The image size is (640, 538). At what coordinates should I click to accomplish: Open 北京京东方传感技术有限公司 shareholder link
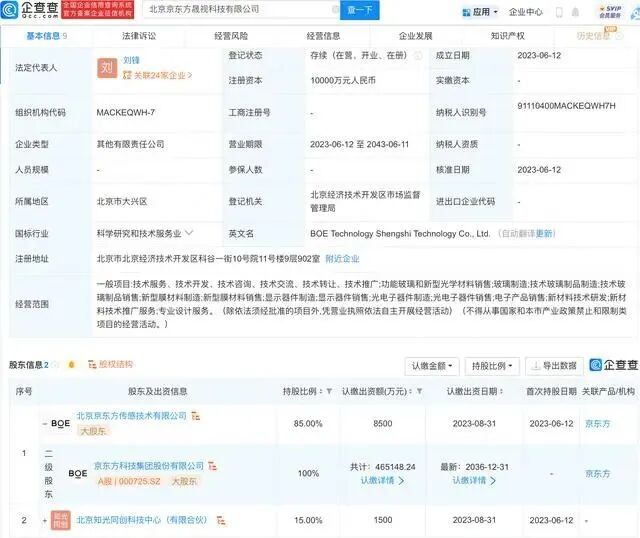tap(131, 416)
